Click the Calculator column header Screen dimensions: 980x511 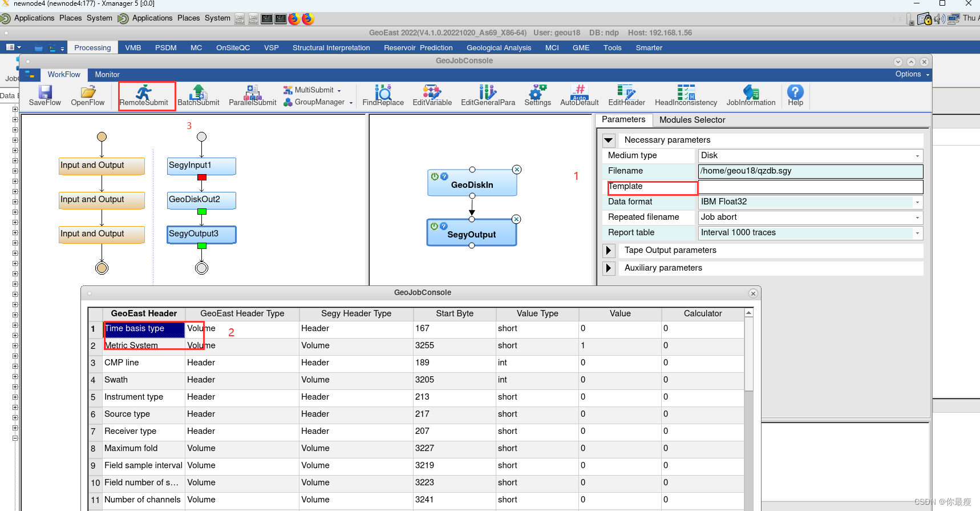(703, 313)
